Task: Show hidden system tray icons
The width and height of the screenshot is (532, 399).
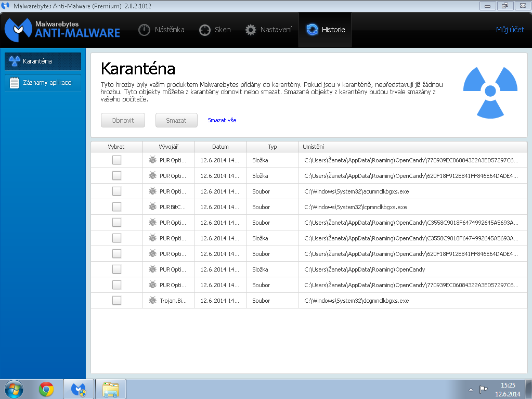Action: pyautogui.click(x=471, y=390)
